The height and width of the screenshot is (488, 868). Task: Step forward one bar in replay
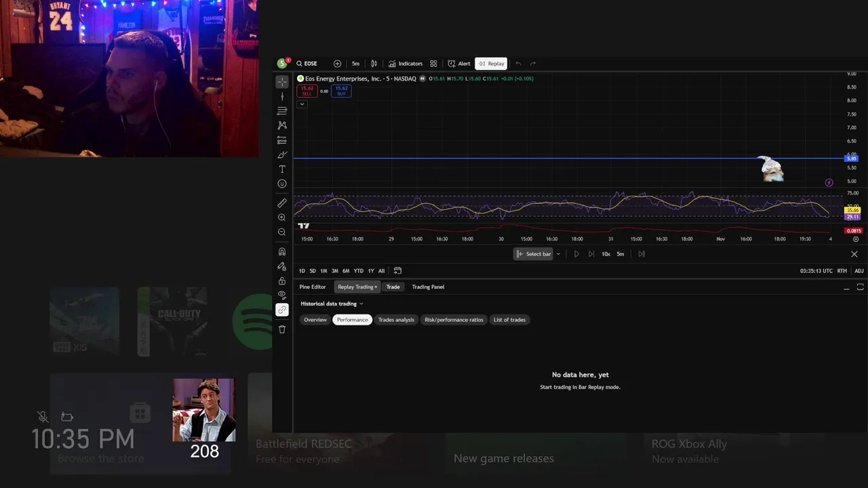click(591, 254)
